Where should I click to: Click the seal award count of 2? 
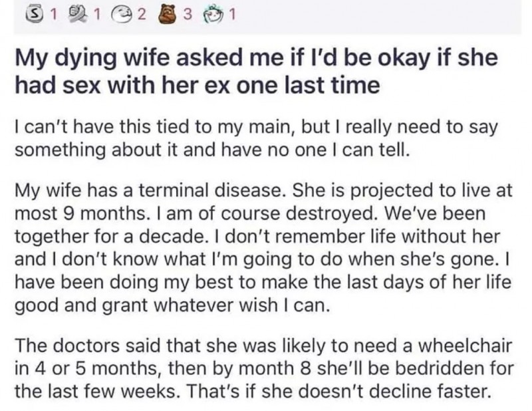pos(142,15)
